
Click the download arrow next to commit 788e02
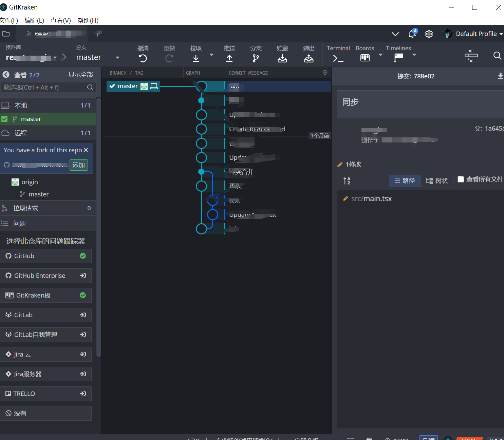[500, 76]
